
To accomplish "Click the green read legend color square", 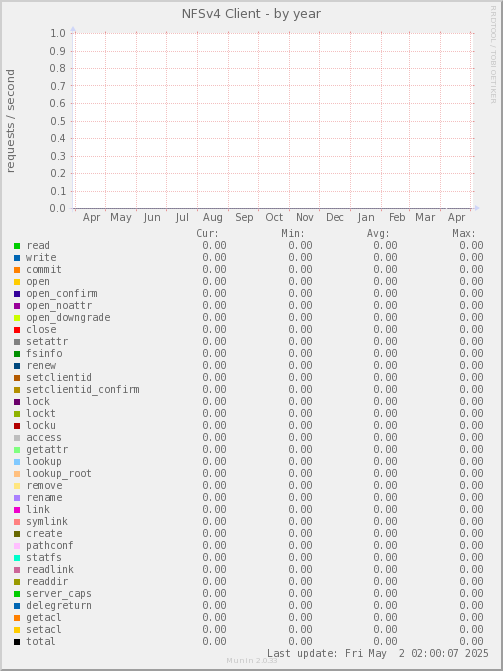I will pos(17,246).
